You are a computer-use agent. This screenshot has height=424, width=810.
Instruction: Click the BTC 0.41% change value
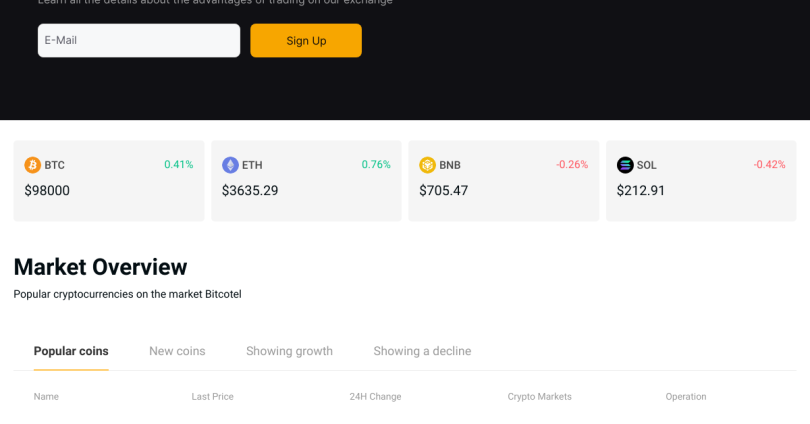(x=178, y=165)
